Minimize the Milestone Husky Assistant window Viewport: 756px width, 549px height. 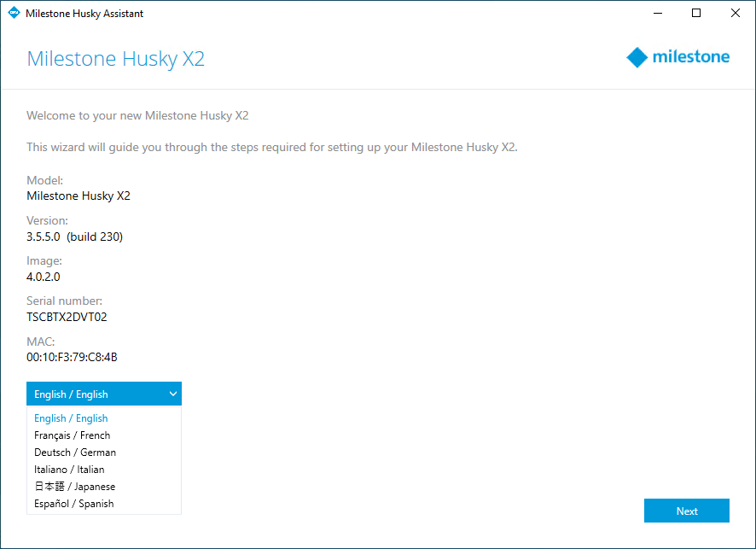pyautogui.click(x=658, y=13)
